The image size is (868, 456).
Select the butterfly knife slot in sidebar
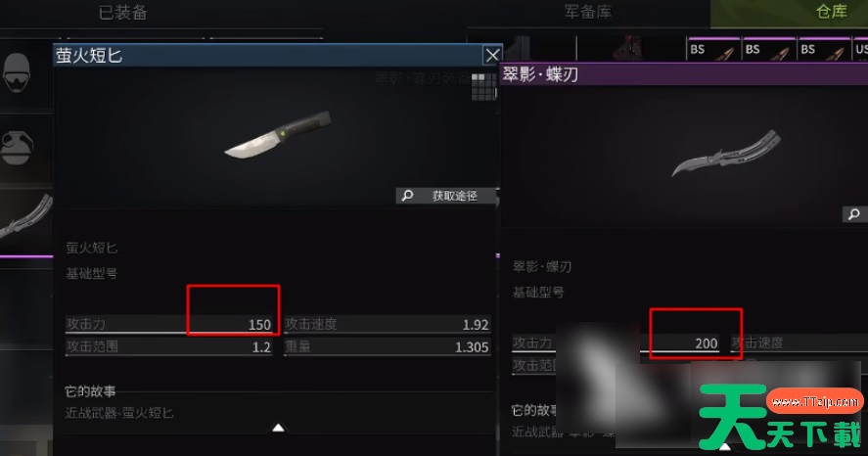click(x=26, y=218)
